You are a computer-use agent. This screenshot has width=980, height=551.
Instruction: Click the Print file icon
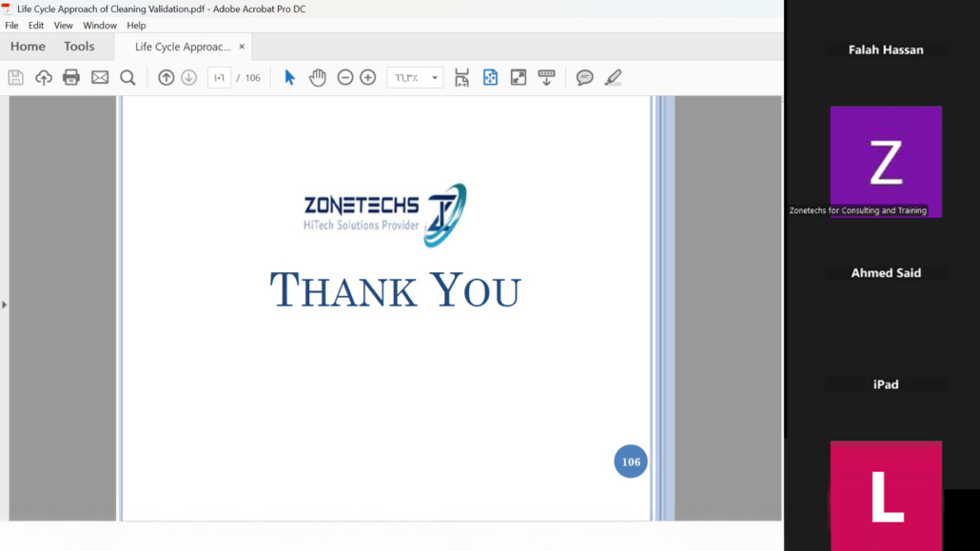pos(71,78)
